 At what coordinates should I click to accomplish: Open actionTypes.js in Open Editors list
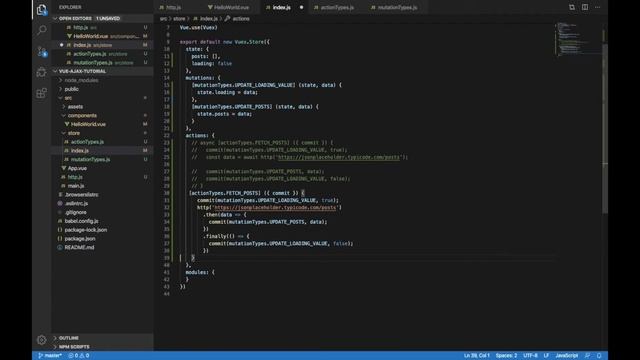(102, 54)
